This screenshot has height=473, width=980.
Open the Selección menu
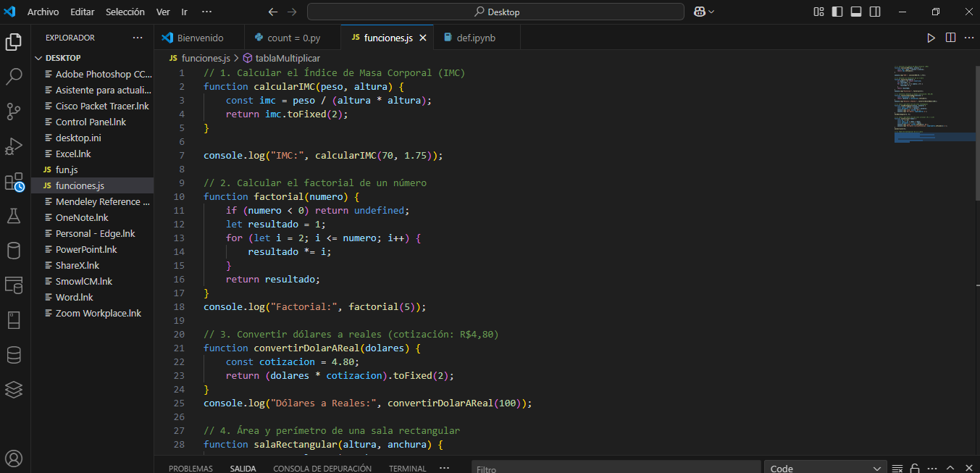[125, 12]
